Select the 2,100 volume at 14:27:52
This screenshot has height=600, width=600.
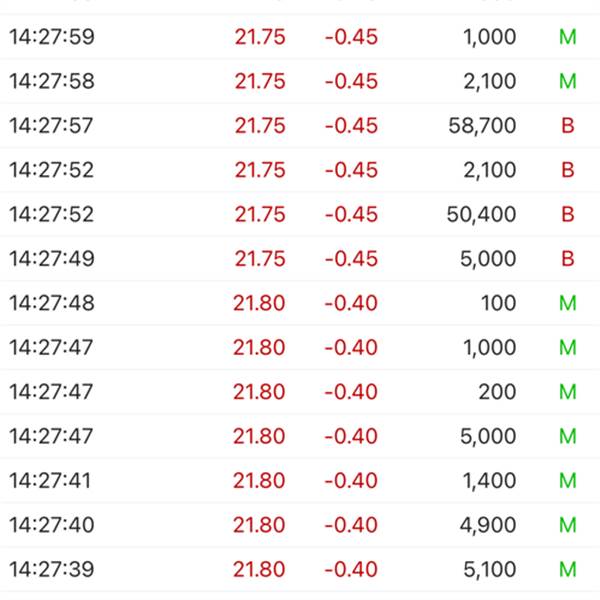pos(490,170)
